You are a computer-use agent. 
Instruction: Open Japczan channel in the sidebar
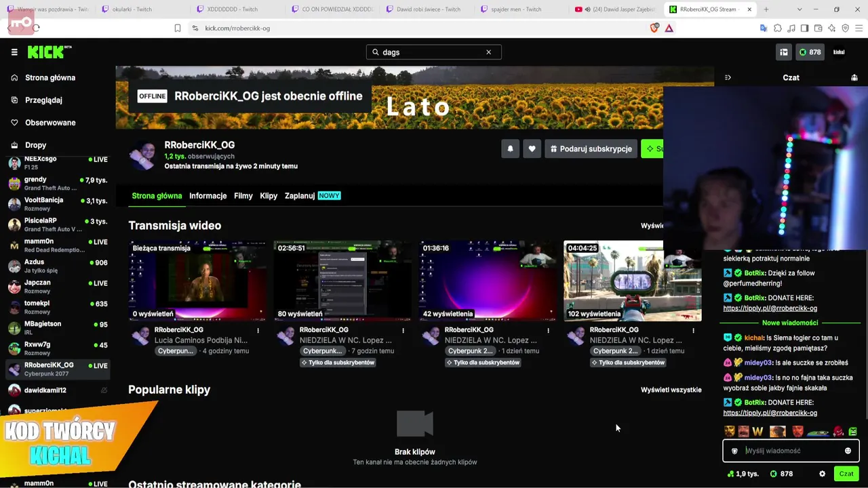click(58, 287)
